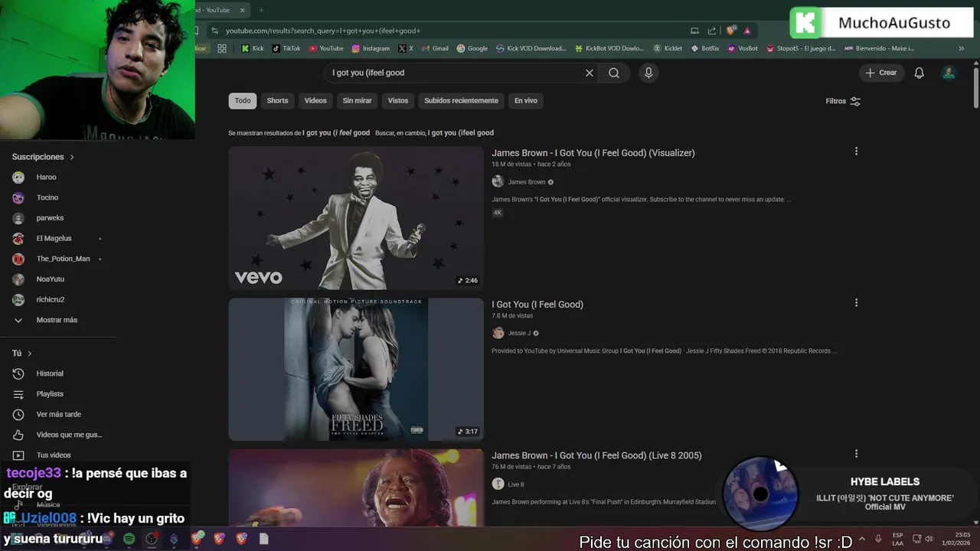The height and width of the screenshot is (551, 980).
Task: Click the Crear button
Action: point(881,73)
